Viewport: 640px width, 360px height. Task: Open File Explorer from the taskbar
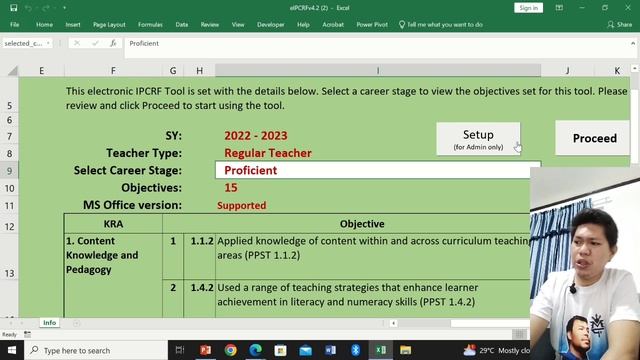coord(405,350)
